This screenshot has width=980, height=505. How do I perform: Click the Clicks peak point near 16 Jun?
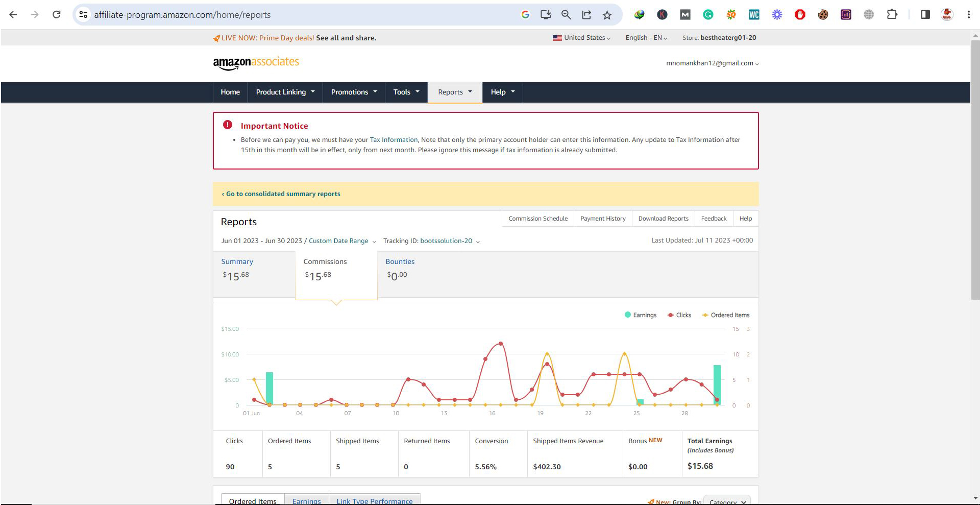501,344
